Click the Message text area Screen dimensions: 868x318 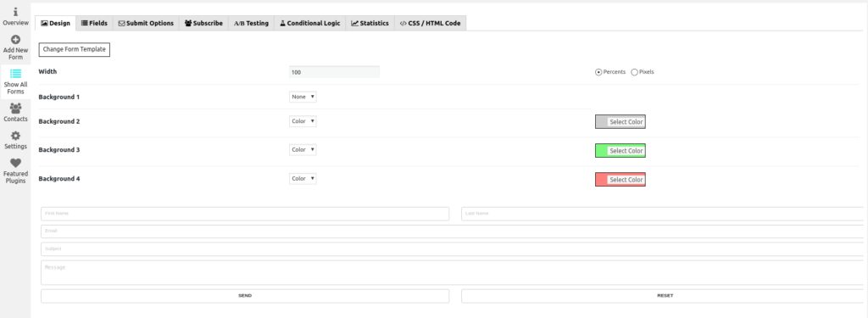453,272
